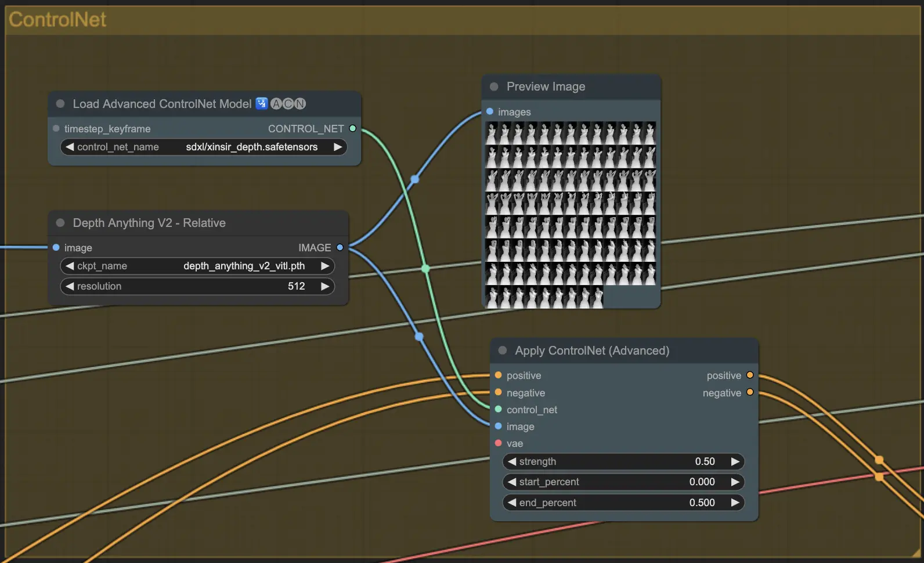Click the ControlNet group title
This screenshot has height=563, width=924.
click(x=57, y=20)
